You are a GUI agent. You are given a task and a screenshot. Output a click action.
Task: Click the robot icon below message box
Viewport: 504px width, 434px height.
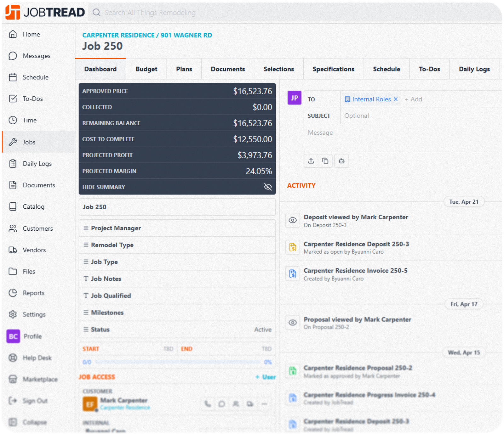[x=341, y=161]
